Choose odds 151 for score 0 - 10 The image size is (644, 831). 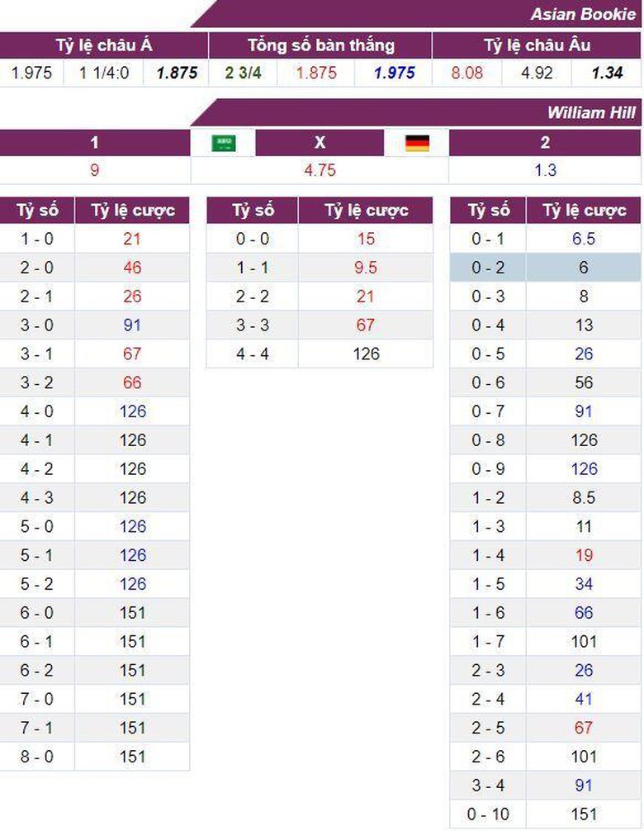tap(585, 814)
